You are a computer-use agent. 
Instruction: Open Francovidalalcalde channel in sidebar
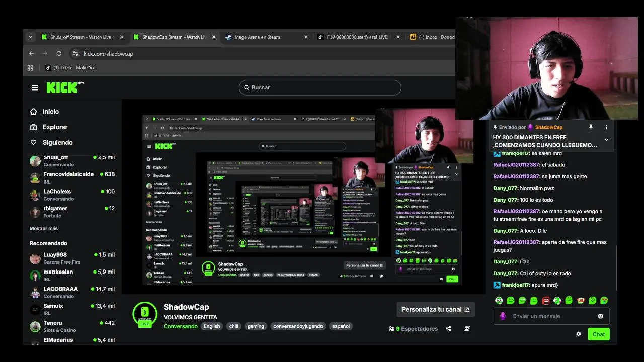(72, 178)
